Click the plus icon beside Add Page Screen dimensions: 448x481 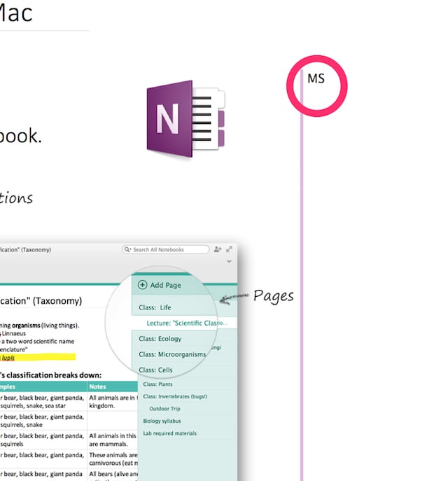(142, 285)
